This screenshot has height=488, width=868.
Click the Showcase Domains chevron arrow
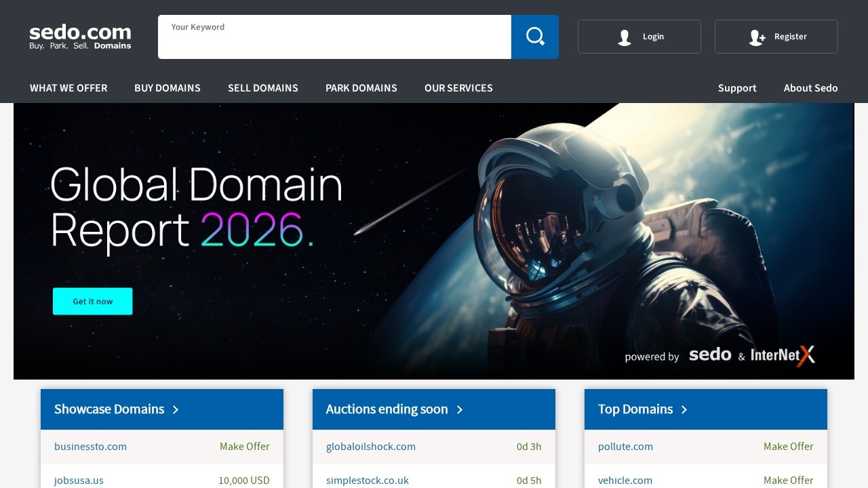[176, 409]
